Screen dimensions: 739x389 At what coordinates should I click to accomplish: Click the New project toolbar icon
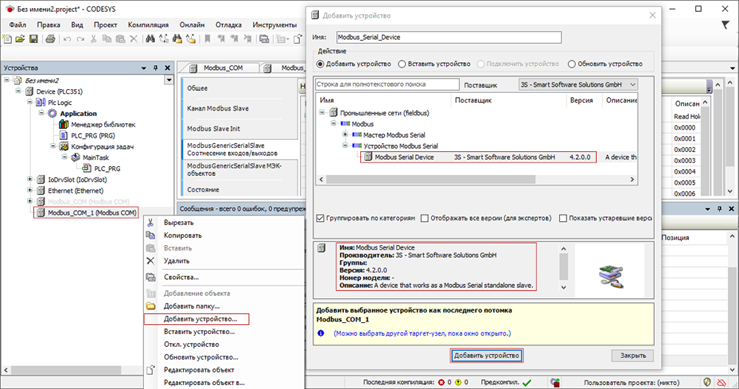pos(7,39)
